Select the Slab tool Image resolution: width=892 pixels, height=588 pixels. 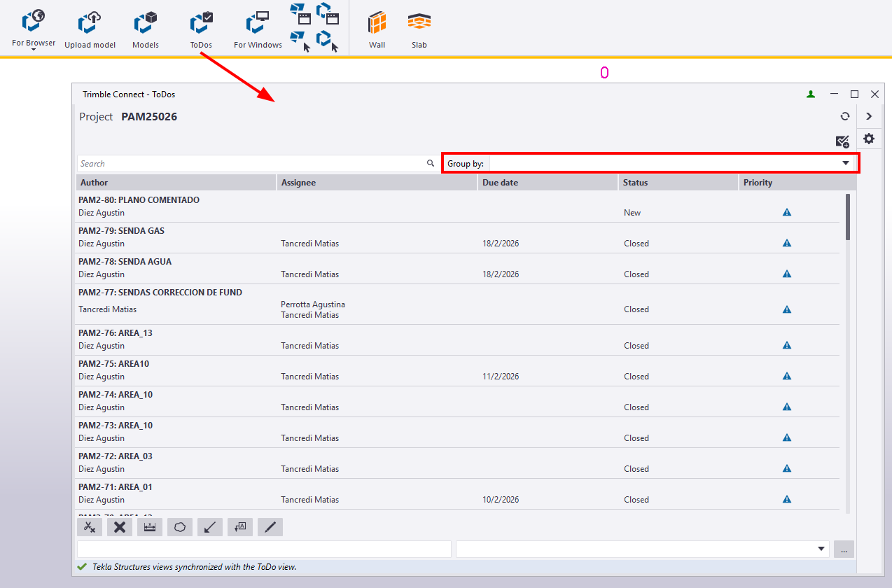419,29
